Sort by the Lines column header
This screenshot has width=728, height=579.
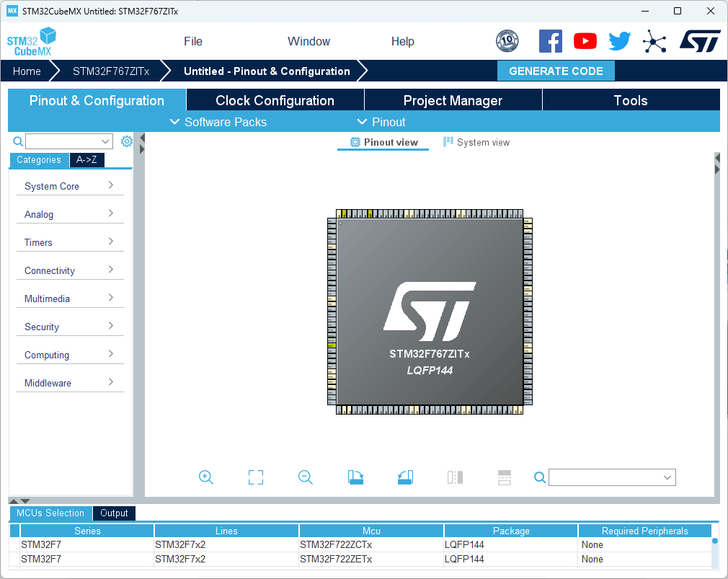226,531
